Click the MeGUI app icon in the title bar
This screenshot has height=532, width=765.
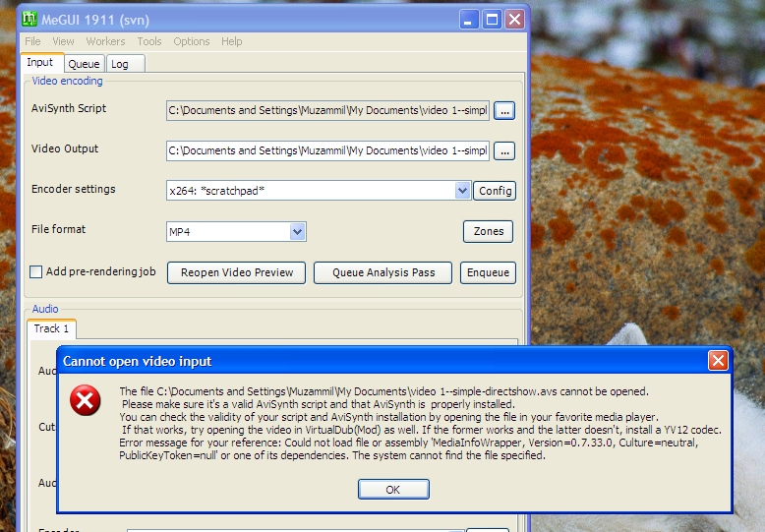pos(29,19)
